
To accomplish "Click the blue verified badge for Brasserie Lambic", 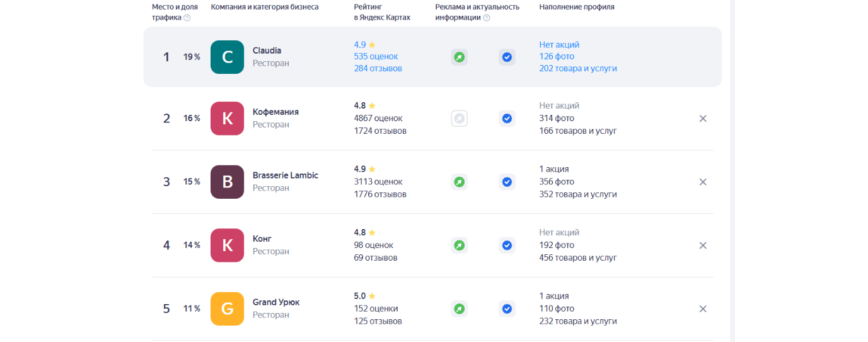I will (507, 182).
